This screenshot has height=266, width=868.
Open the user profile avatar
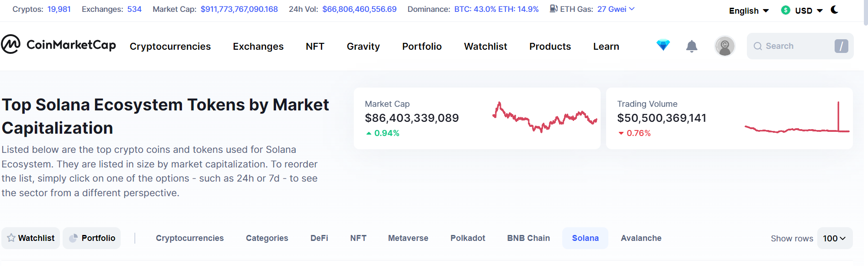[x=724, y=46]
